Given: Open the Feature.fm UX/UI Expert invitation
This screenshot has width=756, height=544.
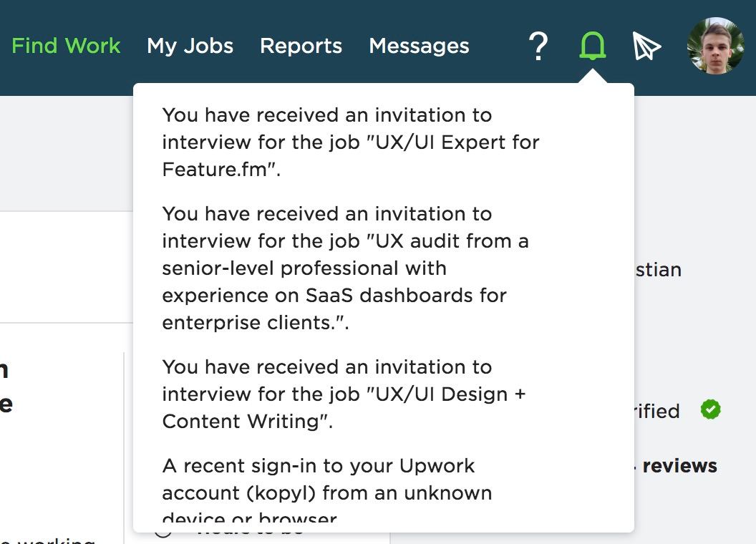Looking at the screenshot, I should (351, 142).
